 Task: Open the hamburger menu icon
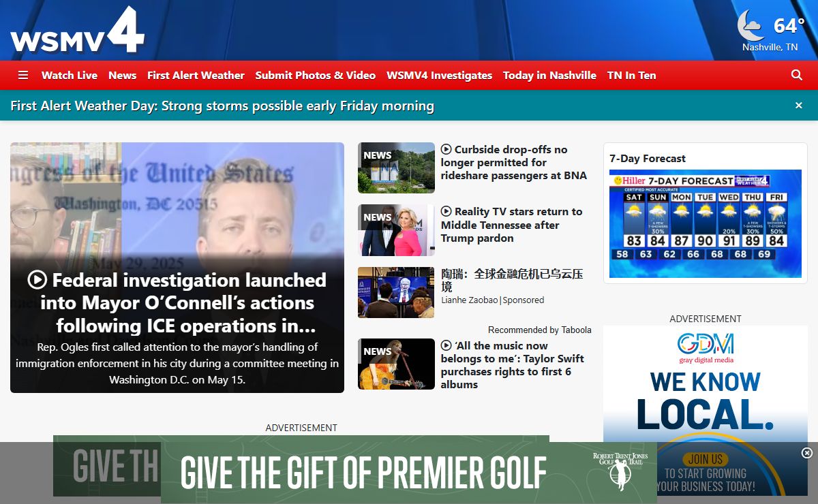(x=23, y=76)
